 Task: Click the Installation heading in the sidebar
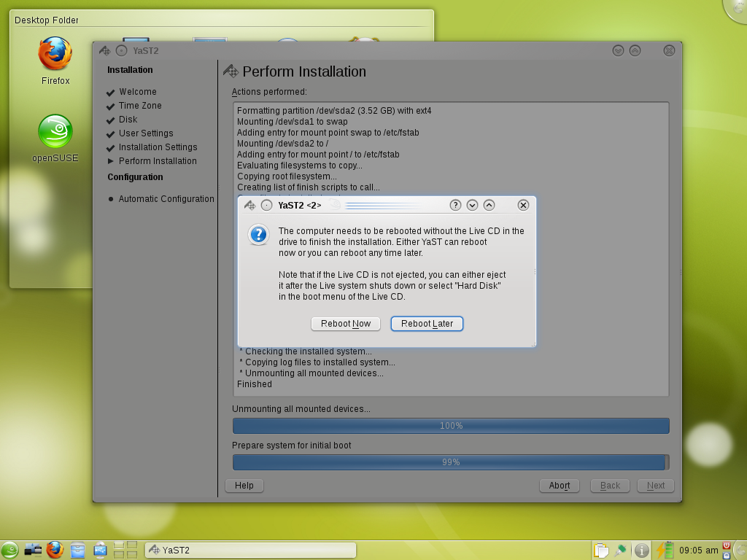pyautogui.click(x=130, y=70)
